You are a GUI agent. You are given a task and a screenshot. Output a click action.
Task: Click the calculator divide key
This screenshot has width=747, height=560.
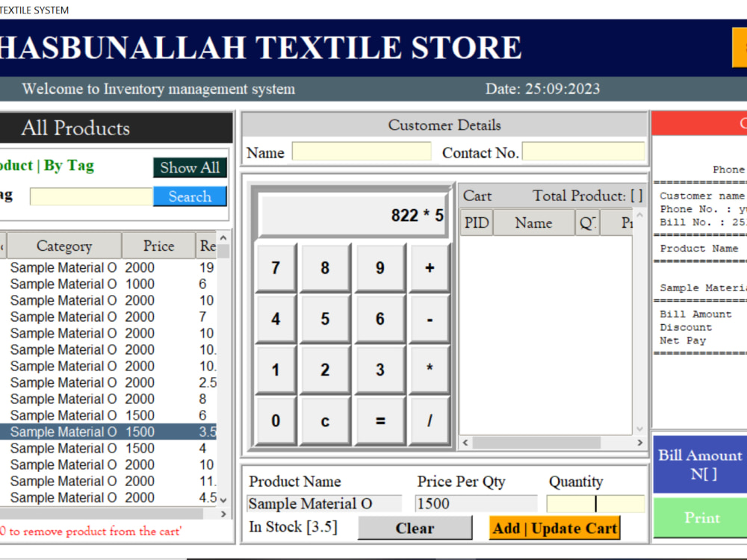click(x=430, y=421)
